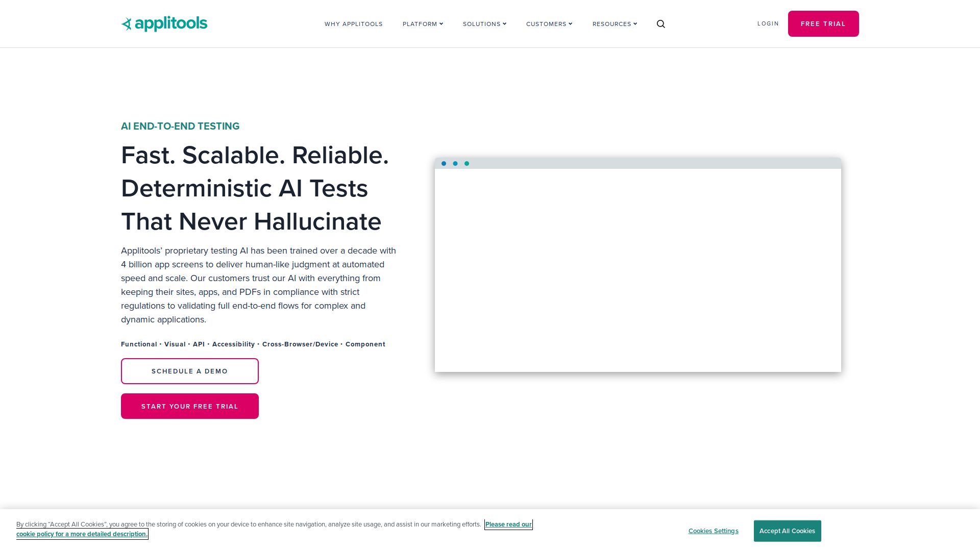This screenshot has width=980, height=551.
Task: Click the second blue dot in mock browser
Action: [455, 164]
